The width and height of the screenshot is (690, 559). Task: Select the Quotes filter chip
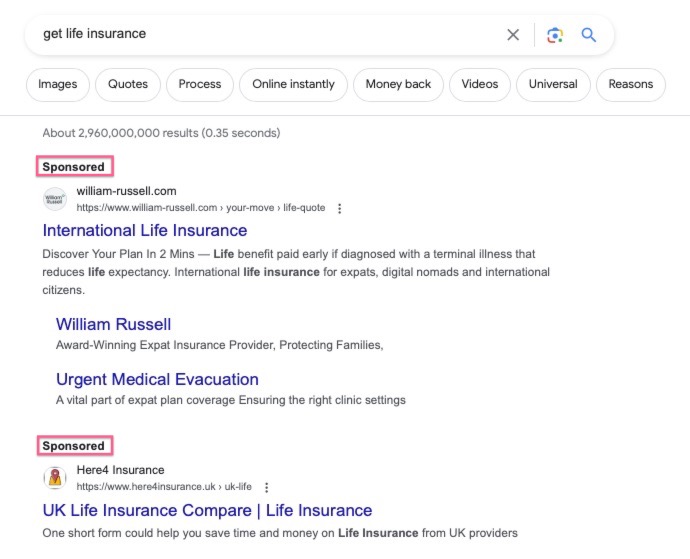(x=128, y=84)
